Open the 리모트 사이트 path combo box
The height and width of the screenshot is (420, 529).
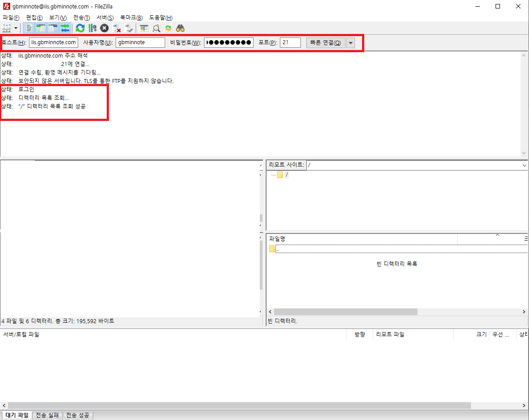tap(417, 165)
